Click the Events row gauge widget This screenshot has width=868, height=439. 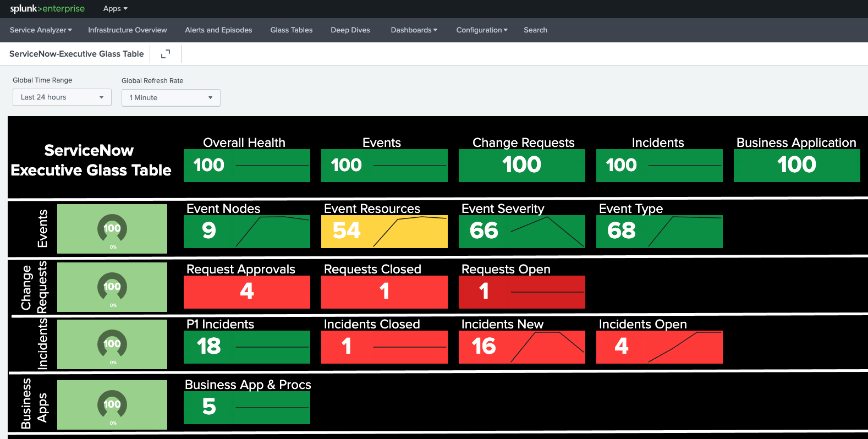(x=112, y=229)
